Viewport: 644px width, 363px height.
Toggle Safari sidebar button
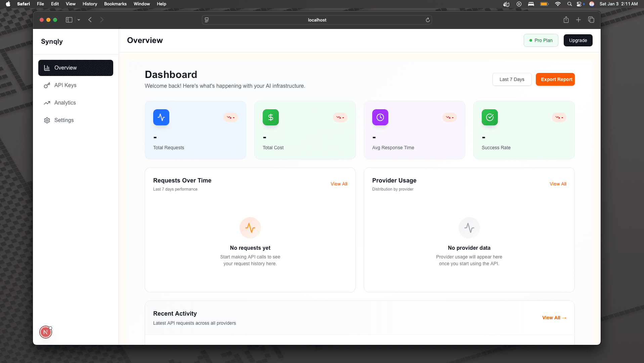(x=69, y=20)
